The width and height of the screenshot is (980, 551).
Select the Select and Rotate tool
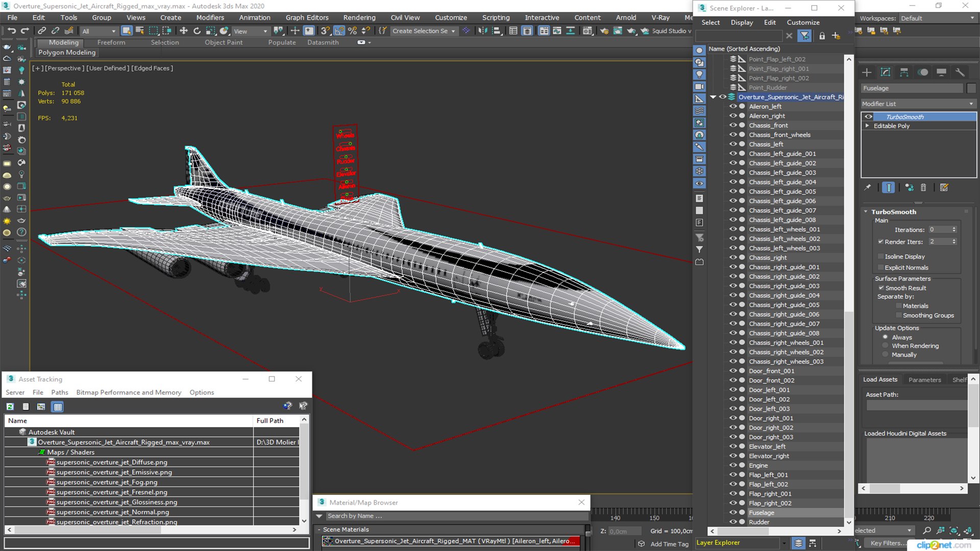(x=197, y=31)
